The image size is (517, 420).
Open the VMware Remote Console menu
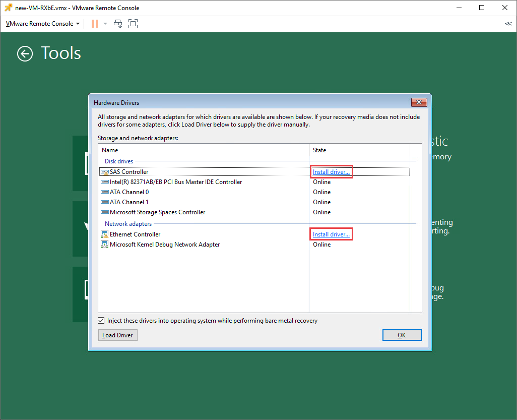[43, 24]
